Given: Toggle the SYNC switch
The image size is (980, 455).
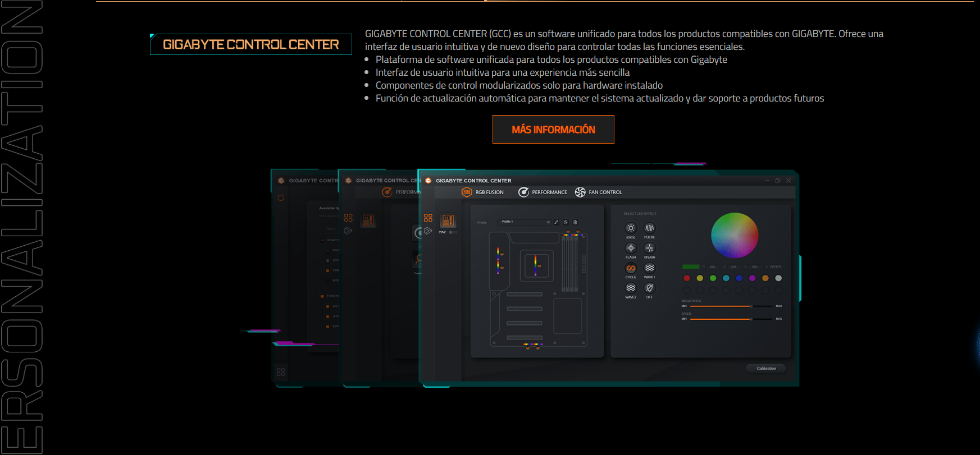Looking at the screenshot, I should 453,232.
